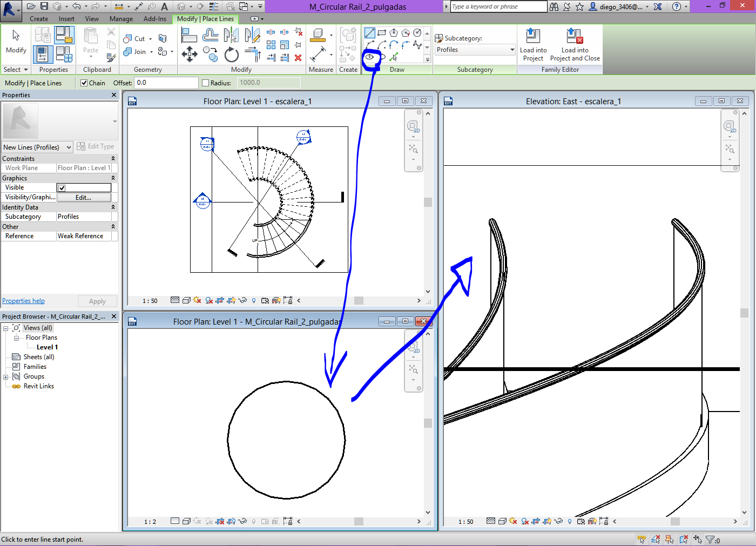Click the 1 : 50 scale in escalera_1 floor plan

pos(150,301)
